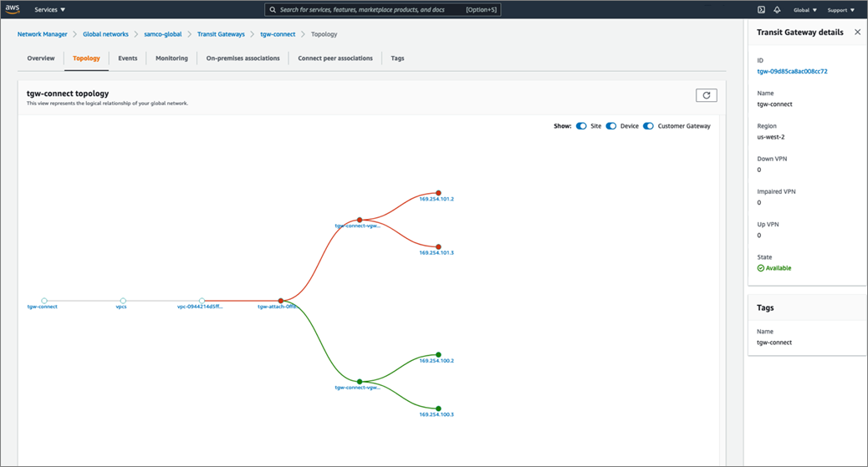Image resolution: width=868 pixels, height=467 pixels.
Task: Select the tgw-connect root topology node
Action: (x=44, y=301)
